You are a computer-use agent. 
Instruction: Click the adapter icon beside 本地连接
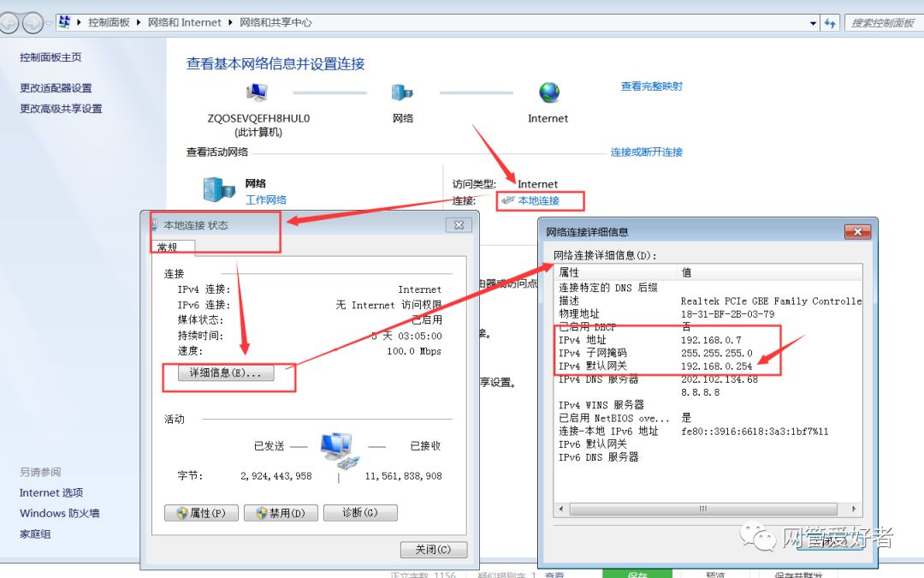507,200
